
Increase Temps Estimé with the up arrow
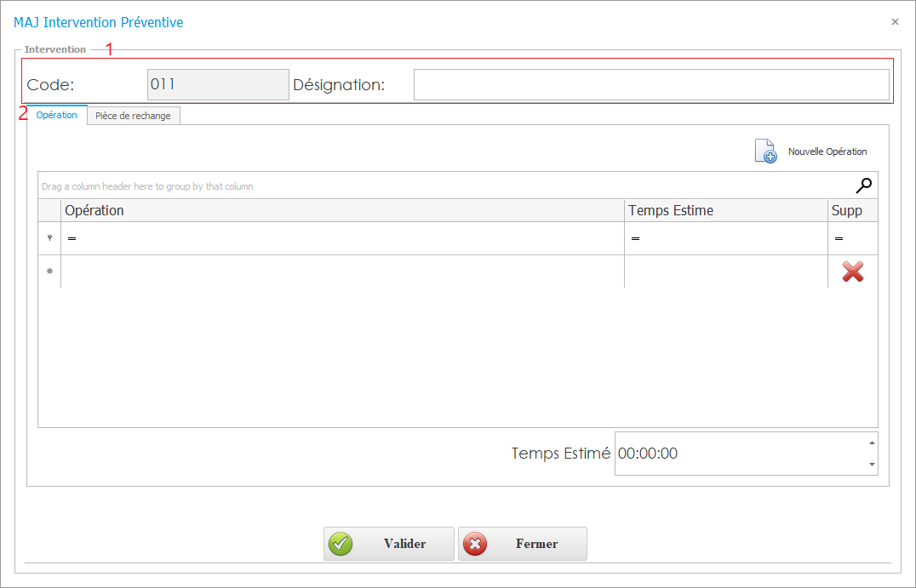(x=871, y=442)
